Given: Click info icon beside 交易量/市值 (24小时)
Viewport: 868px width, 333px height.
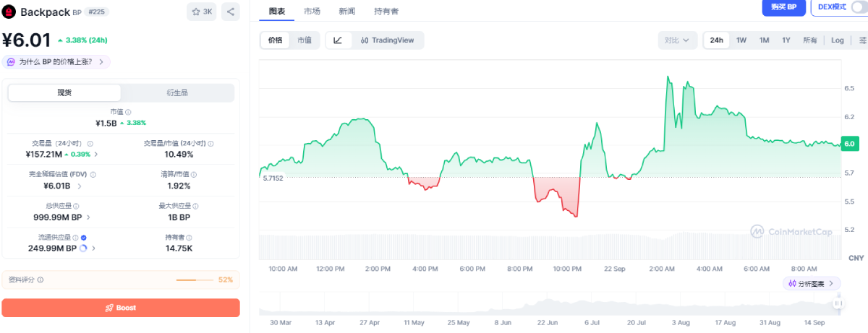Looking at the screenshot, I should pos(210,143).
